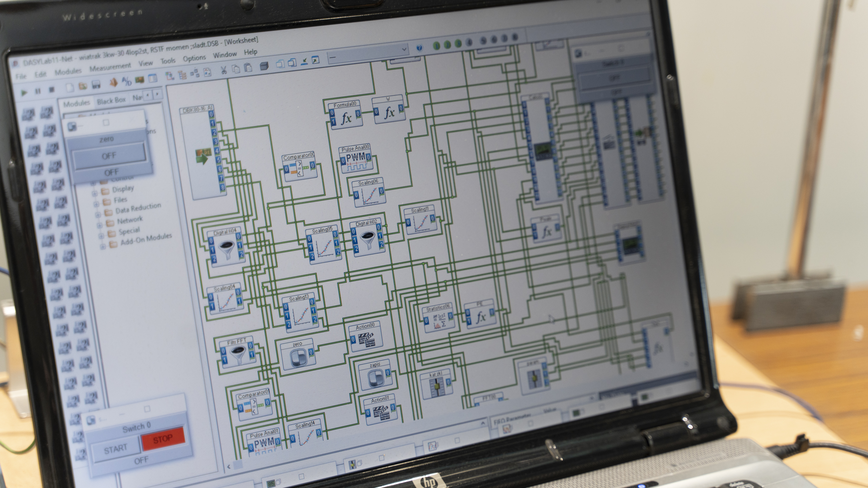Select the Data Reduction folder label

tap(138, 208)
